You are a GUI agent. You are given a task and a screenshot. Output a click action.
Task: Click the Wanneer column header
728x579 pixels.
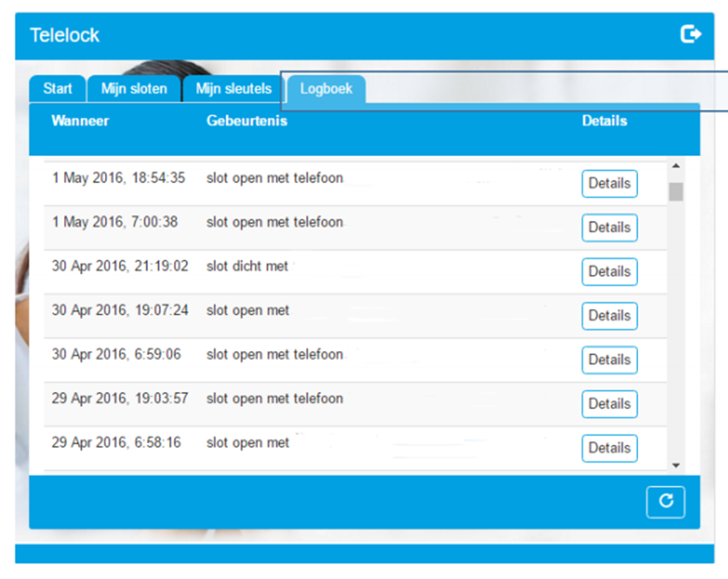80,121
